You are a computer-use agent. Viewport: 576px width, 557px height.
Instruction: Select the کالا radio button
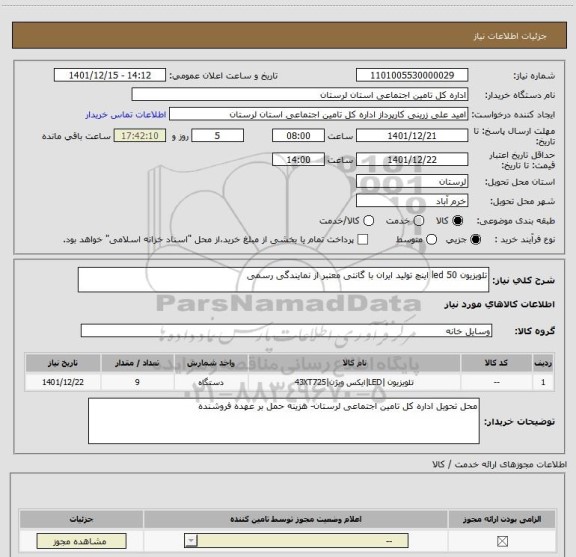coord(457,221)
